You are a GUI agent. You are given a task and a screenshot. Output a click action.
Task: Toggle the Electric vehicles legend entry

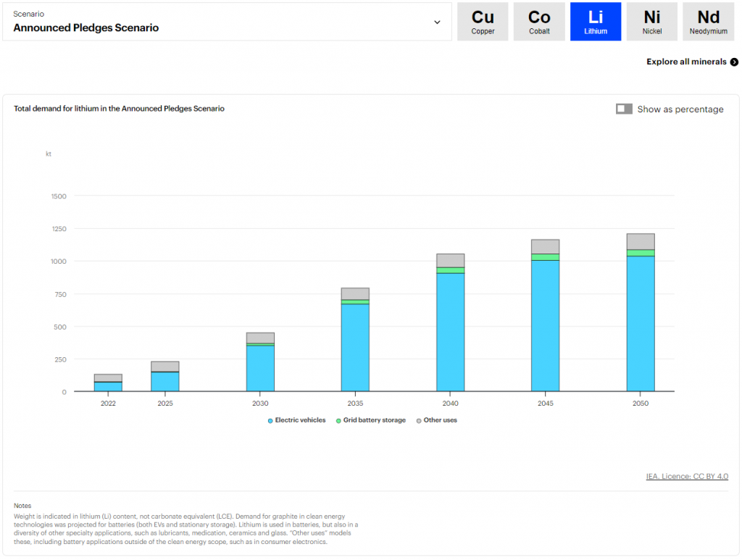[x=296, y=420]
